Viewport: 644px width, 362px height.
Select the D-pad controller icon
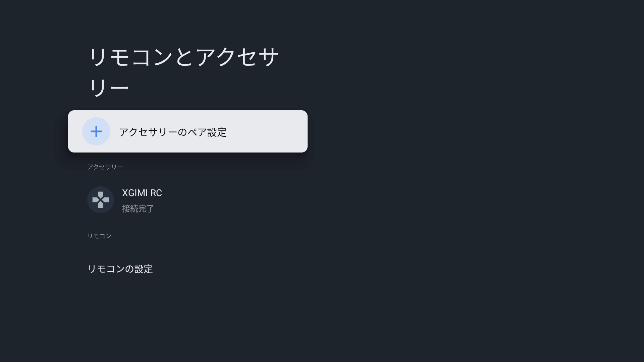tap(101, 200)
